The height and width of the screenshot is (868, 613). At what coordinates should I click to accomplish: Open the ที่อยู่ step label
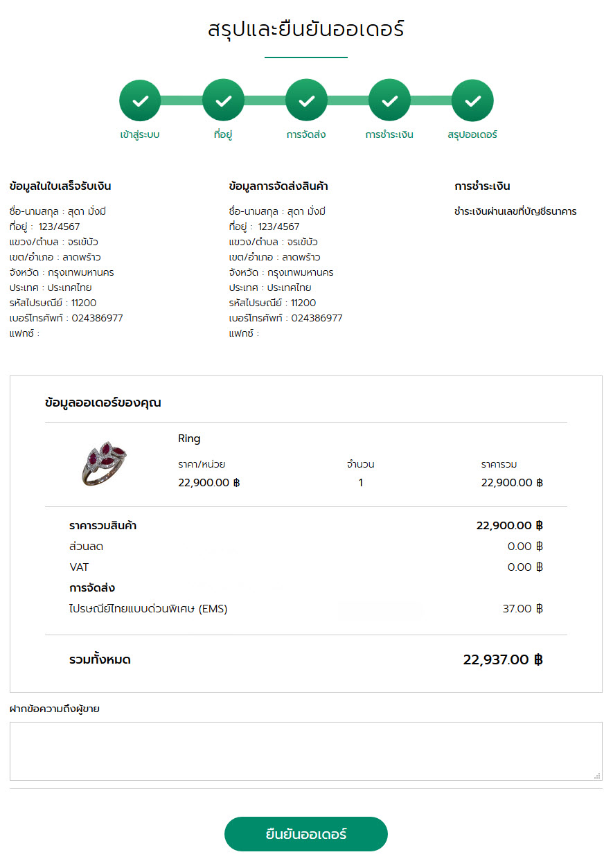tap(223, 134)
